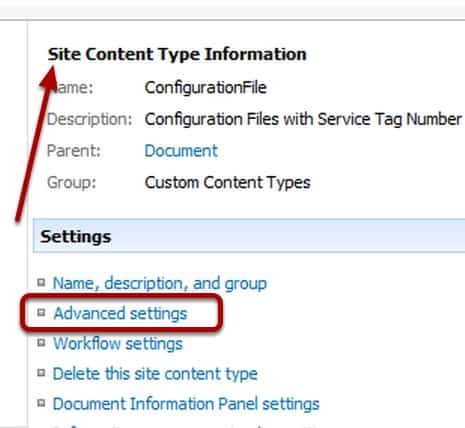Open Document Information Panel settings
The height and width of the screenshot is (428, 465).
point(186,404)
